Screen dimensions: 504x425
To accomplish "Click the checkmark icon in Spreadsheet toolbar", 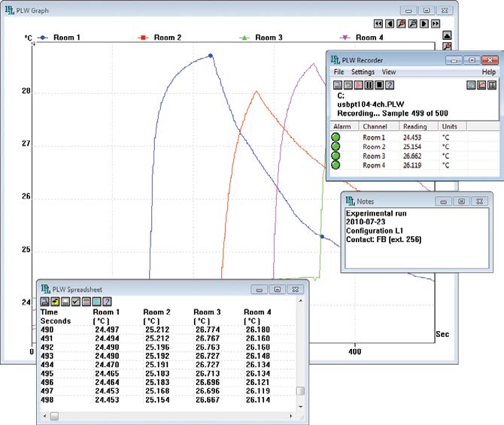I will [76, 302].
